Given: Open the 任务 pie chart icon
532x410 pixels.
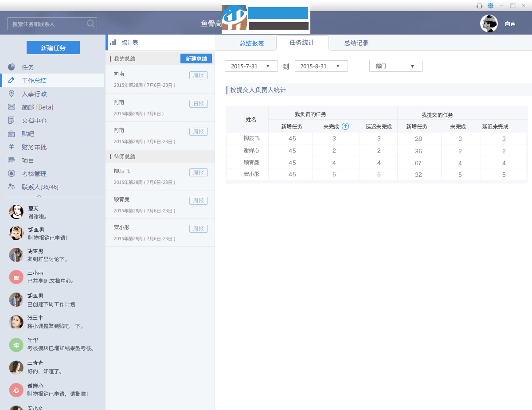Looking at the screenshot, I should 12,67.
